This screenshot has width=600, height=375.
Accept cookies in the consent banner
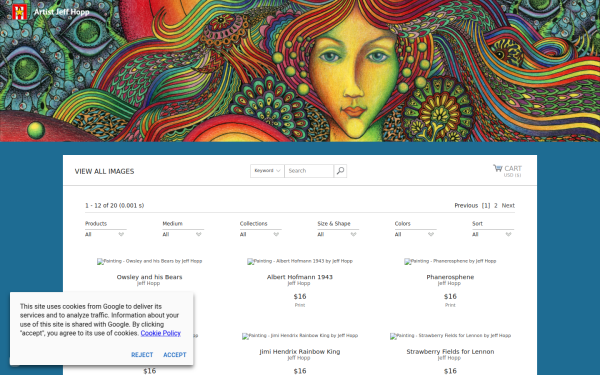175,355
